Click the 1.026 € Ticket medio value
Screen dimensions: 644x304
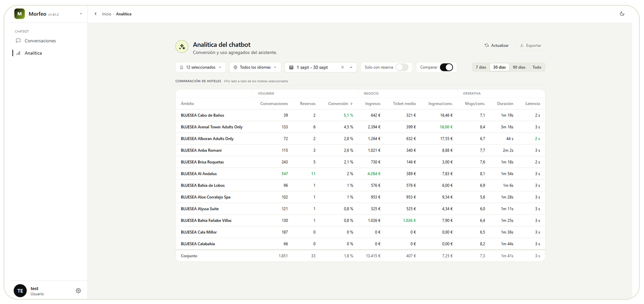[409, 220]
